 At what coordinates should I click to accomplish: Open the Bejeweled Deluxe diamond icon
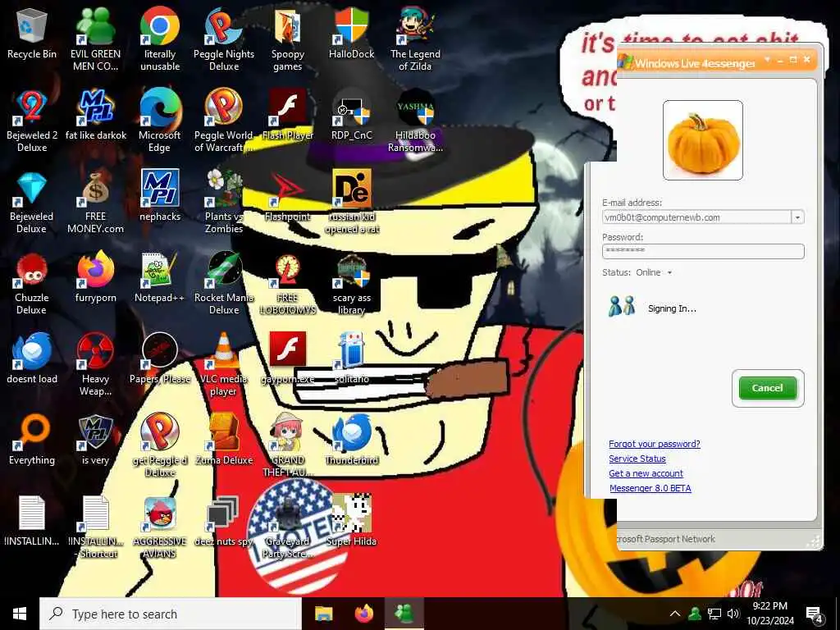(32, 203)
